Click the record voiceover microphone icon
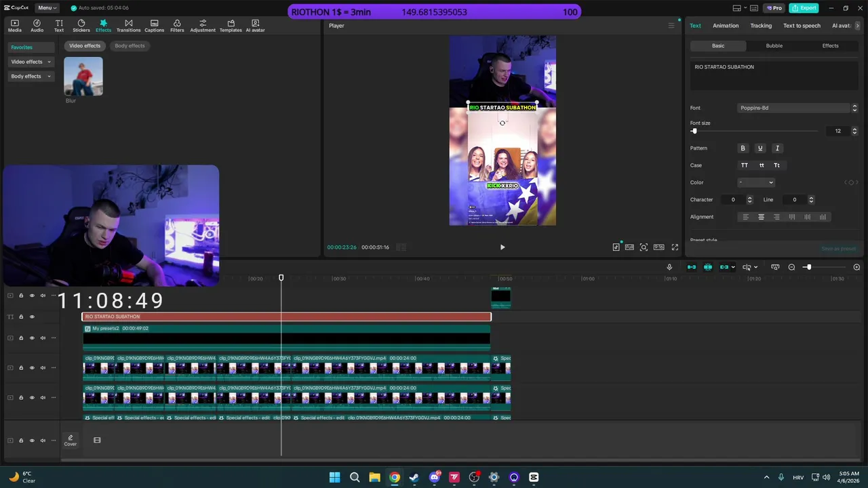Screen dimensions: 868x488 pyautogui.click(x=669, y=267)
